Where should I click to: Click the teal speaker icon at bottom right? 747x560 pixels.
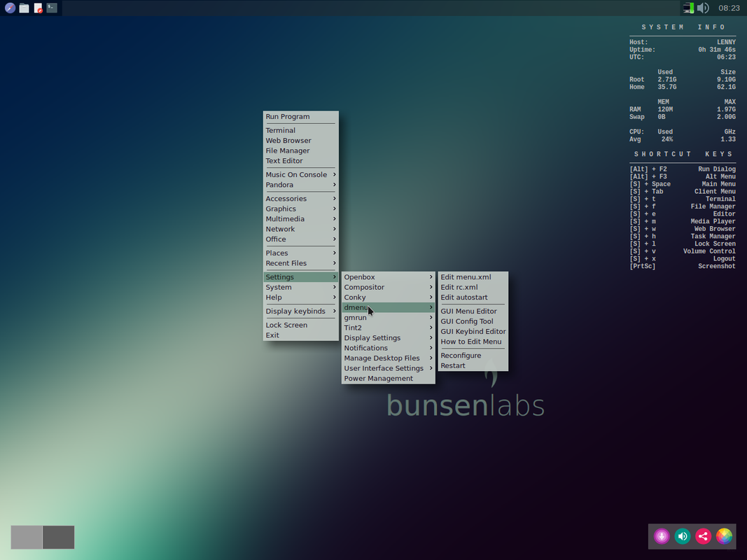pyautogui.click(x=682, y=536)
